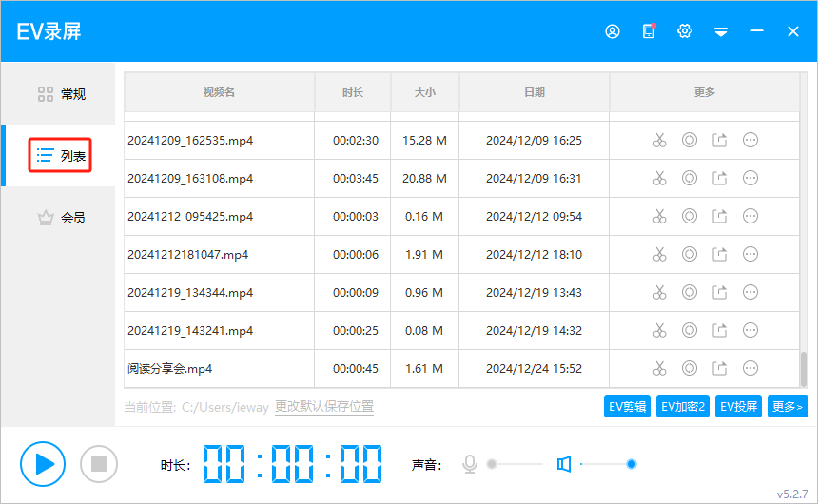Open the settings gear in title bar

pos(684,31)
